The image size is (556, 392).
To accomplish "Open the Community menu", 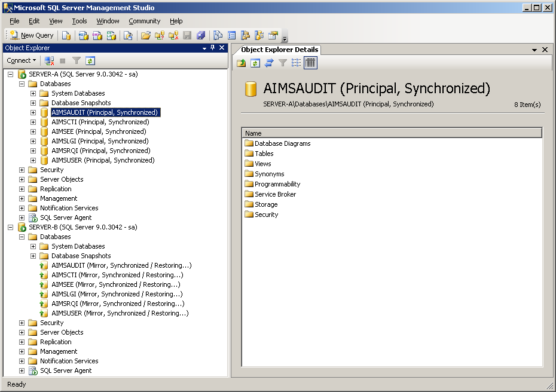I will tap(144, 21).
